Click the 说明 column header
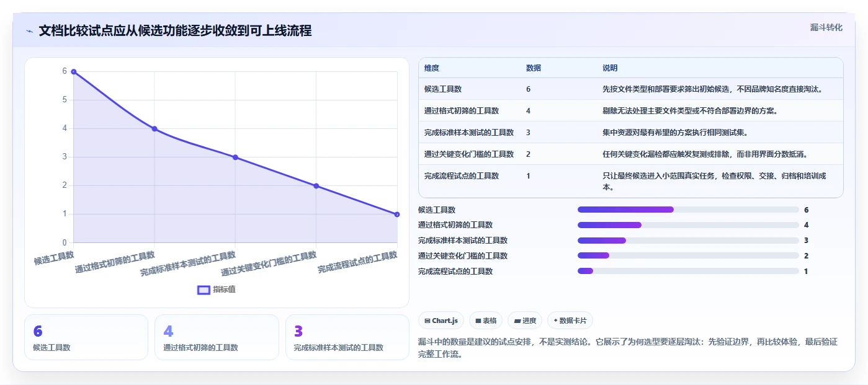Viewport: 868px width, 385px height. tap(610, 68)
